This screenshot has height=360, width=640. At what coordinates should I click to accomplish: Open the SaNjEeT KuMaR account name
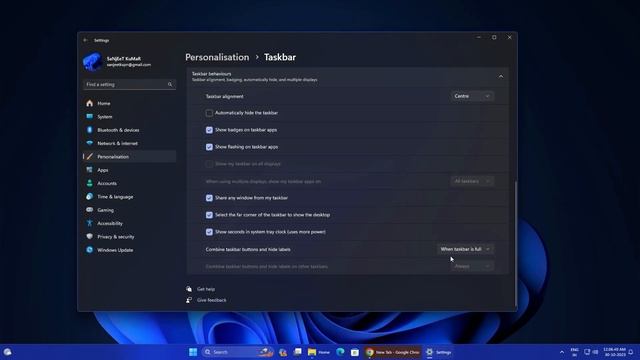coord(124,59)
